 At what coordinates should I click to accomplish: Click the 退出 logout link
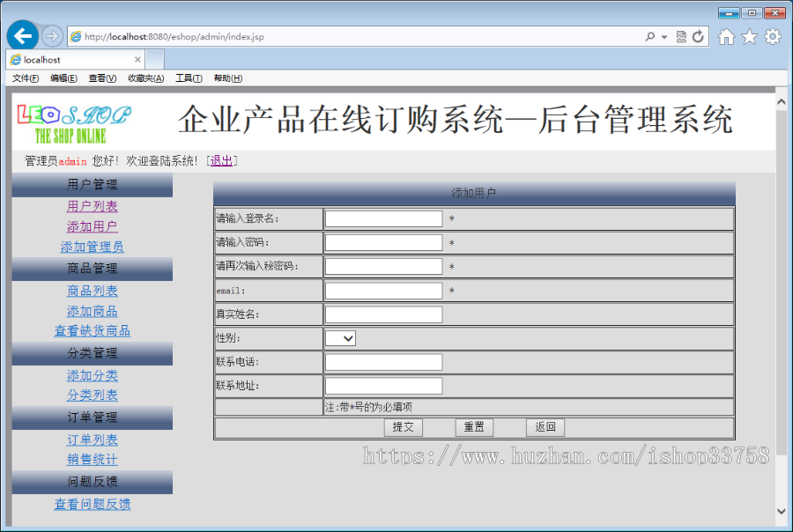click(220, 159)
